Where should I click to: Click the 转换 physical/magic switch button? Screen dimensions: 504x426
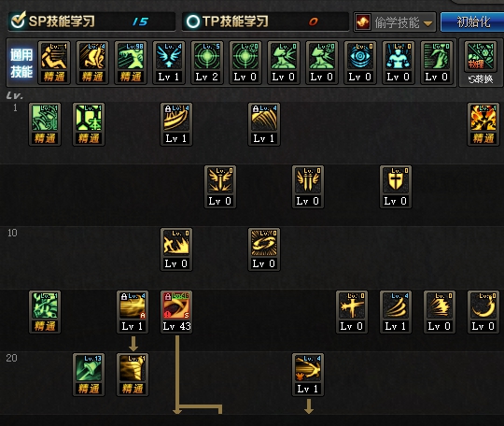481,78
